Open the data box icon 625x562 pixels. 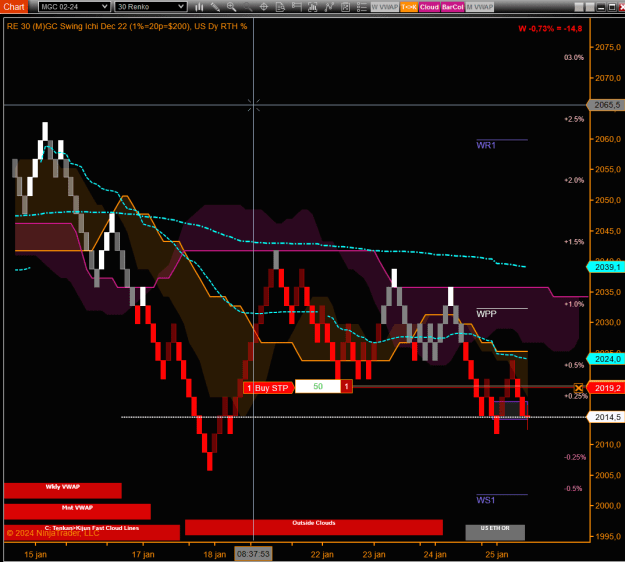pos(280,7)
